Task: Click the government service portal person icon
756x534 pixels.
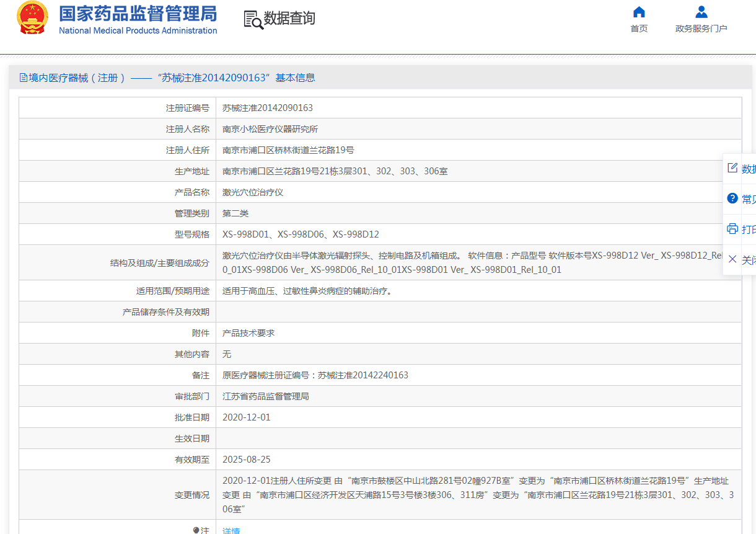Action: click(x=701, y=12)
